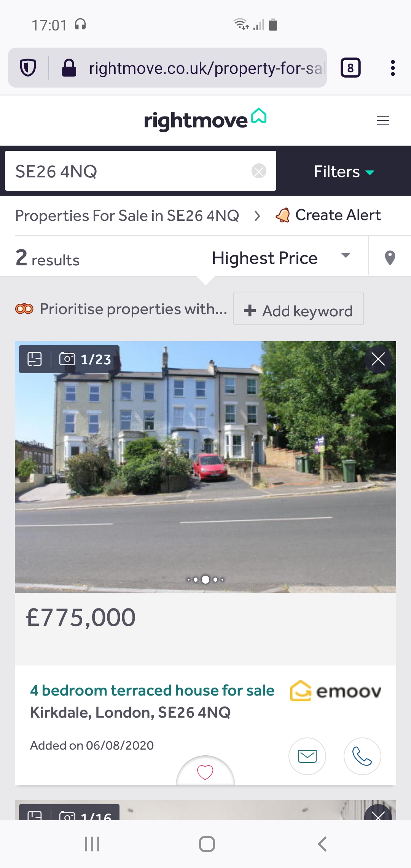Save the £775,000 property with heart
The width and height of the screenshot is (411, 868).
click(205, 772)
